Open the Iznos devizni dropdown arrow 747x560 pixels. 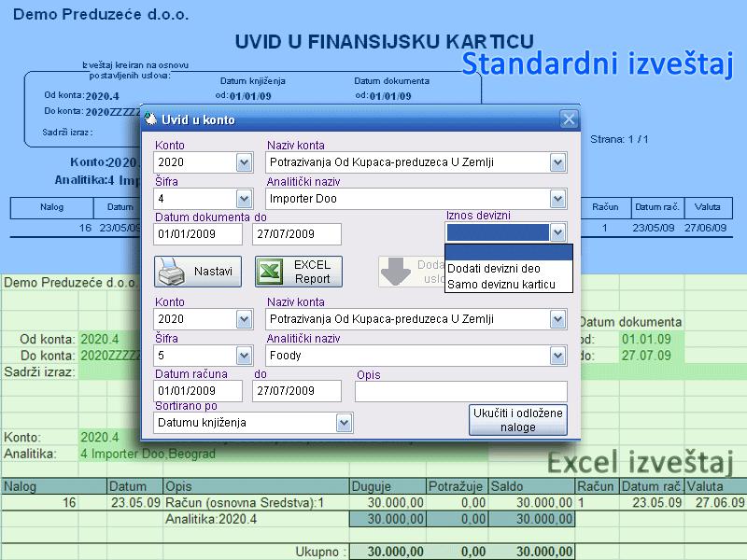click(557, 232)
